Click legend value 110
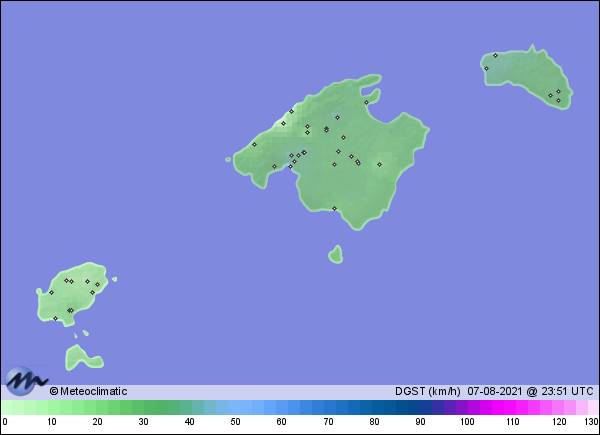The image size is (600, 435). pyautogui.click(x=513, y=422)
